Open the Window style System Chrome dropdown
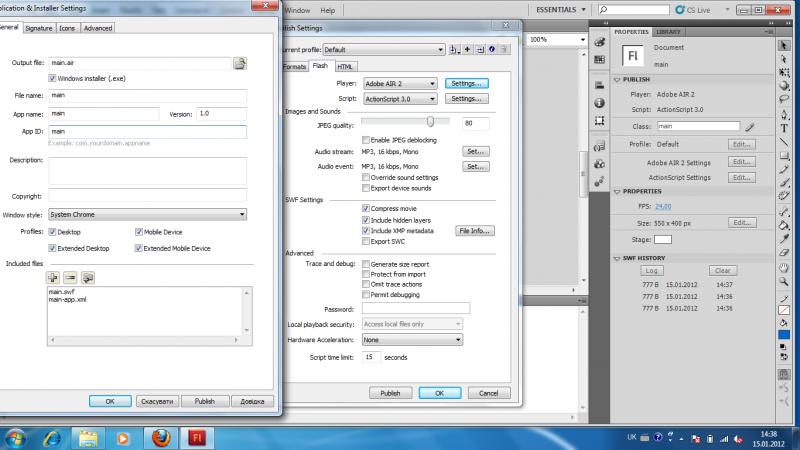 [x=147, y=215]
